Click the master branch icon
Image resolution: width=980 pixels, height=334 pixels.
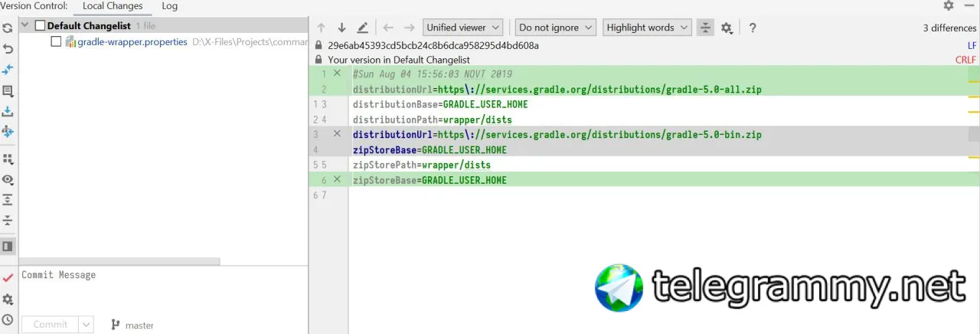pos(115,325)
